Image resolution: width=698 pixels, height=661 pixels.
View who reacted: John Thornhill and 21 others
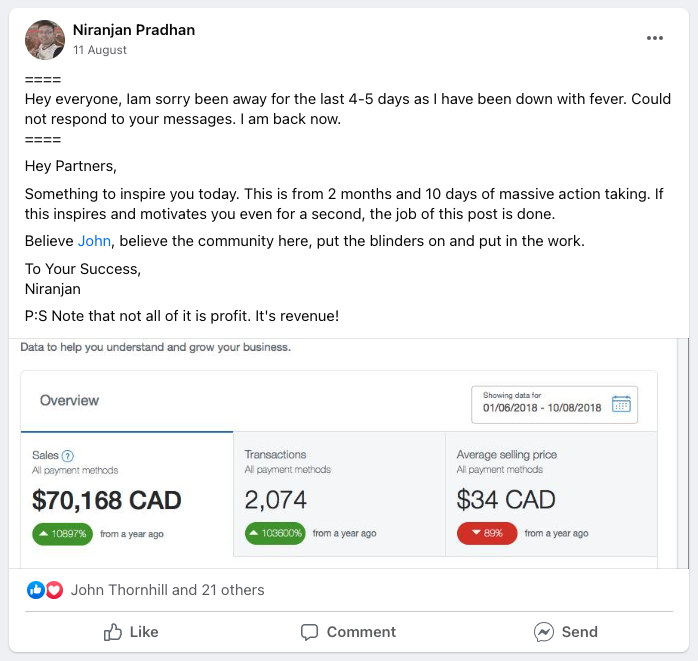167,590
